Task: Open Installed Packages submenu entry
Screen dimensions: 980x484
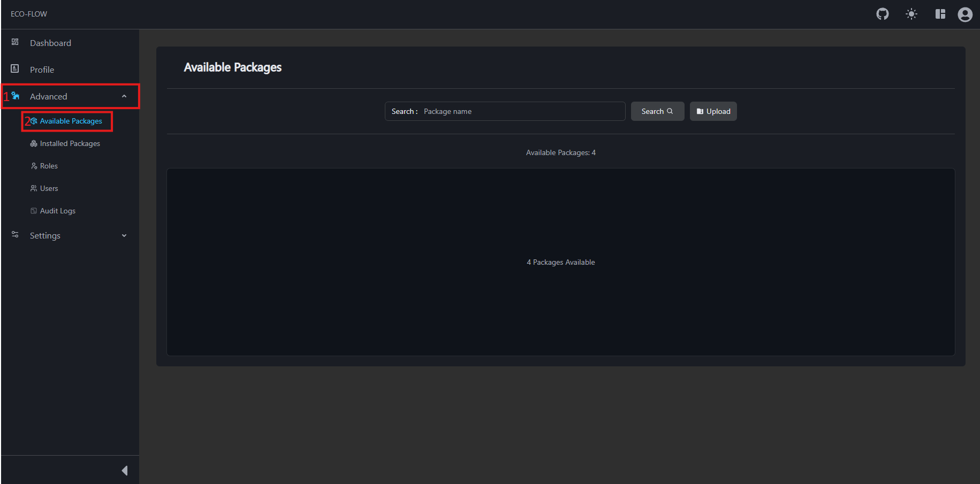Action: tap(70, 143)
